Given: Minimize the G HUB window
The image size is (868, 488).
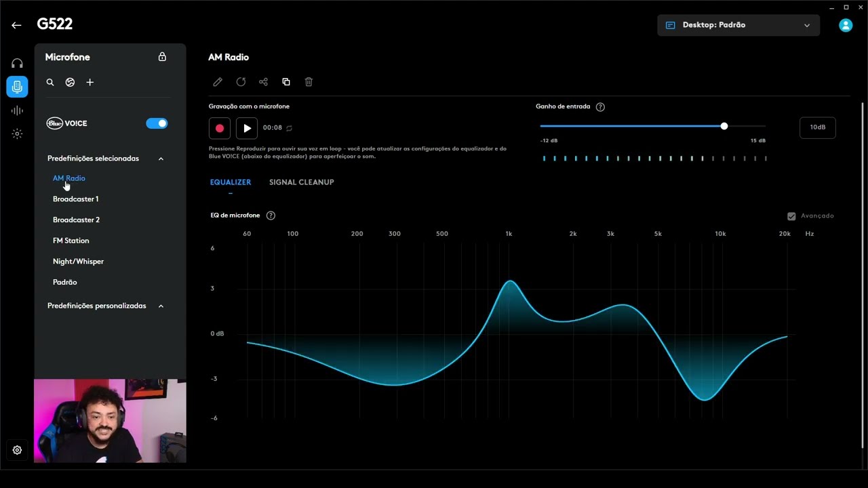Looking at the screenshot, I should pos(831,7).
